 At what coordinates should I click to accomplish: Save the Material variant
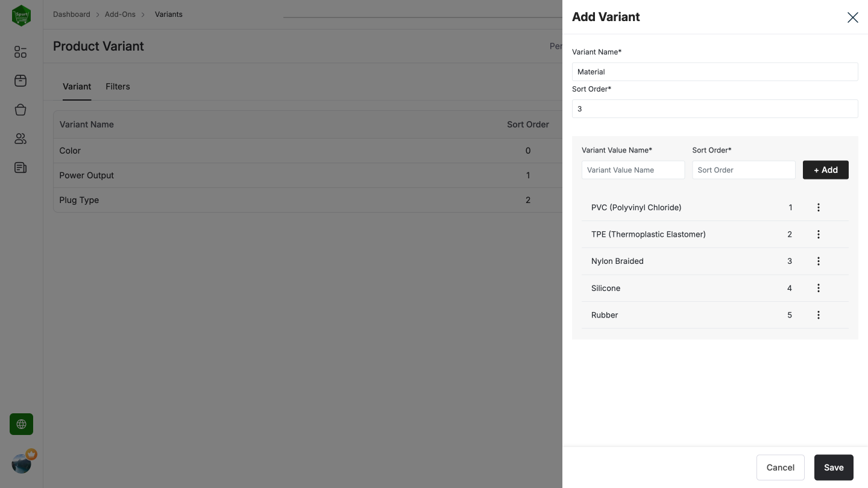[834, 468]
